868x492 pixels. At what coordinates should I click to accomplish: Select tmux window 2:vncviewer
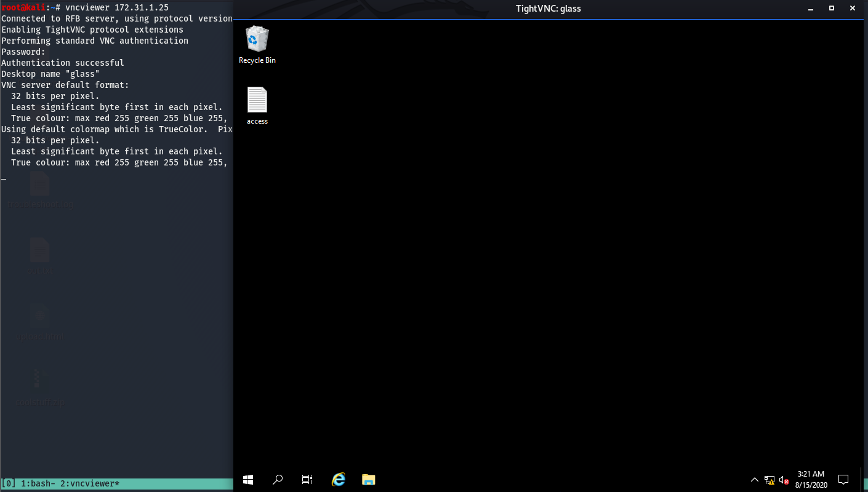point(89,484)
